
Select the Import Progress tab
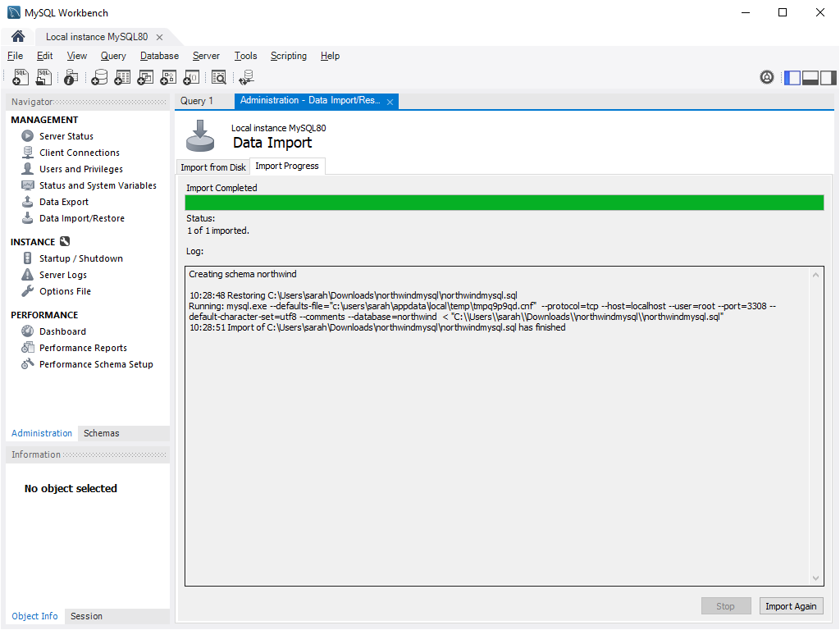pyautogui.click(x=286, y=166)
